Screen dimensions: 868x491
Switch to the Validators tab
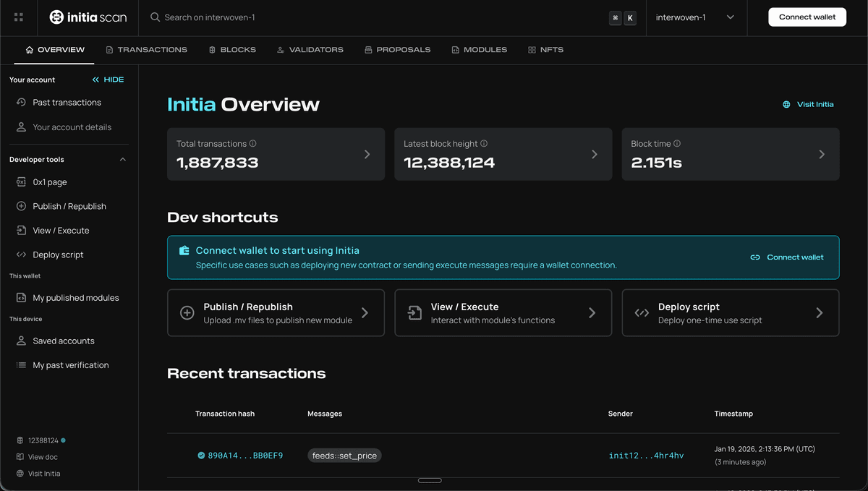coord(310,50)
